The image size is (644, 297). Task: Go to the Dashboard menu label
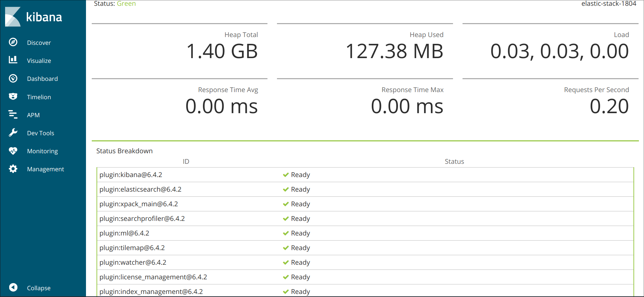coord(42,79)
